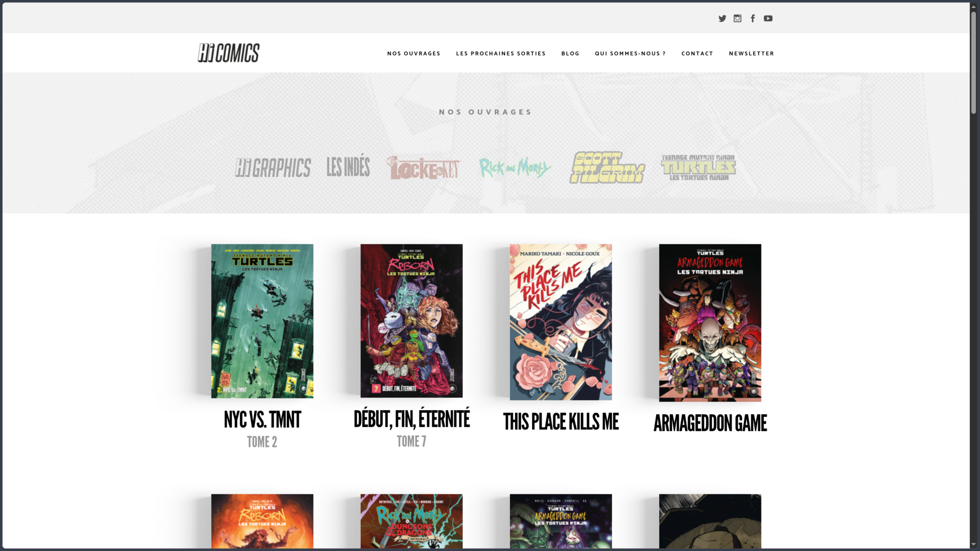This screenshot has width=980, height=551.
Task: Select the Les Indés collection logo
Action: coord(348,167)
